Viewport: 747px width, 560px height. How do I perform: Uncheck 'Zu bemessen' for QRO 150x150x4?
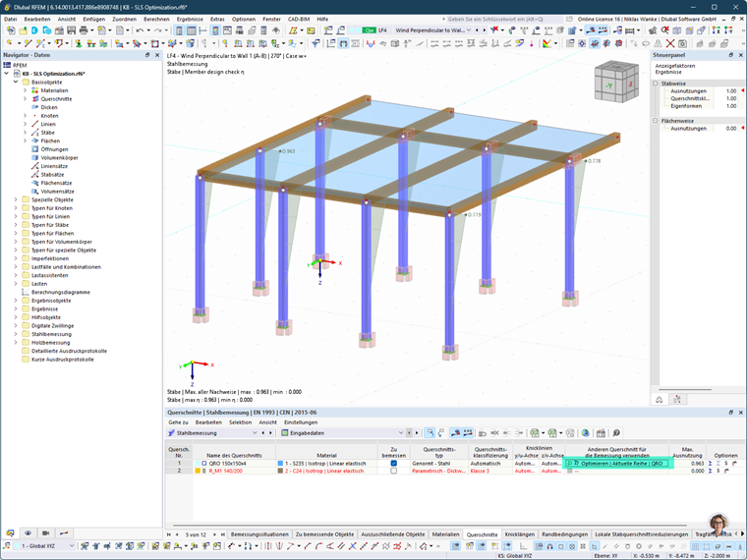click(393, 463)
